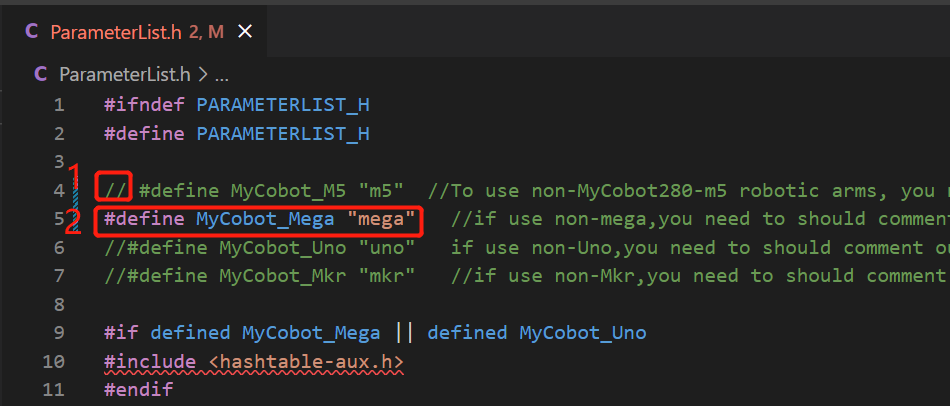The image size is (950, 406).
Task: Click line number 10 in the gutter
Action: pyautogui.click(x=54, y=361)
